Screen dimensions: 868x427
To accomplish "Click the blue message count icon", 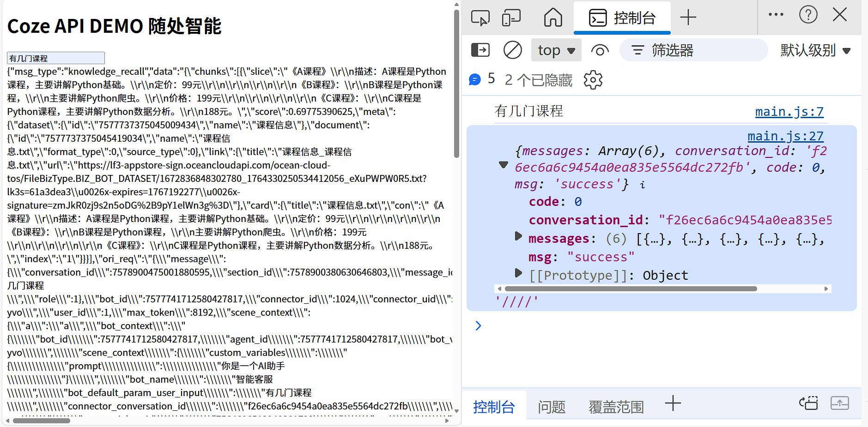I will [475, 80].
